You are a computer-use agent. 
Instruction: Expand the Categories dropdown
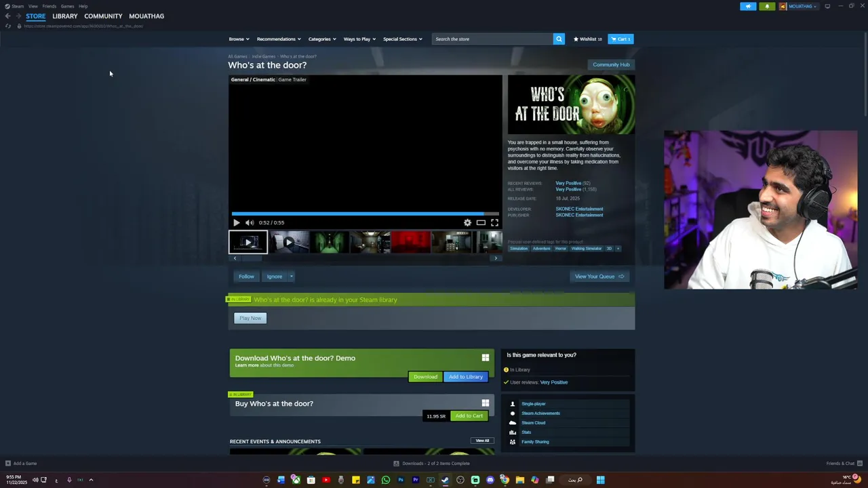tap(322, 39)
